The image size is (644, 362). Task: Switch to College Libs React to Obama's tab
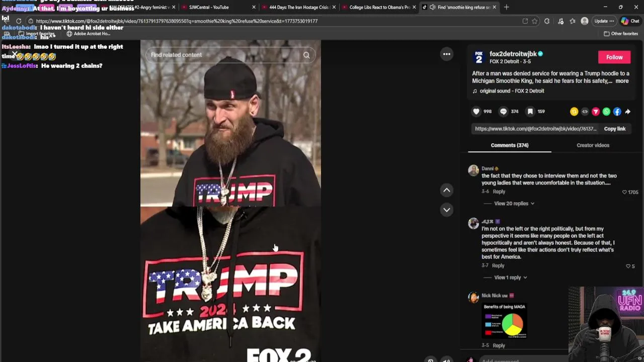click(x=379, y=7)
